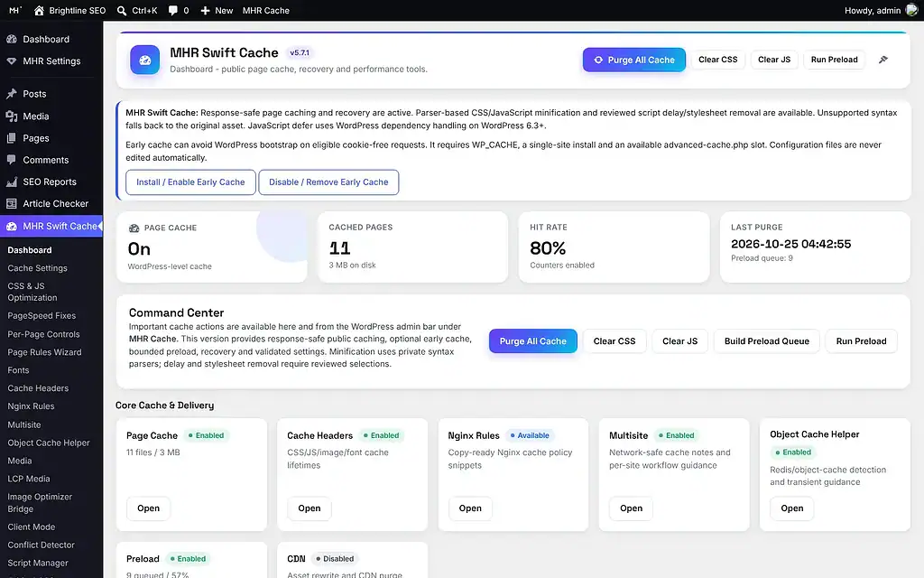Open the Media submenu under Swift Cache
The image size is (924, 578).
coord(20,461)
